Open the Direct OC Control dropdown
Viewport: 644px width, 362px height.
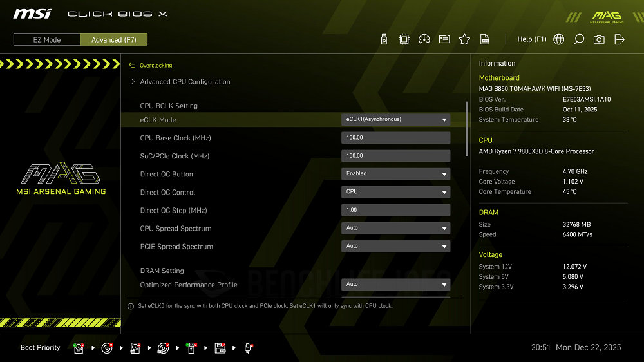395,192
